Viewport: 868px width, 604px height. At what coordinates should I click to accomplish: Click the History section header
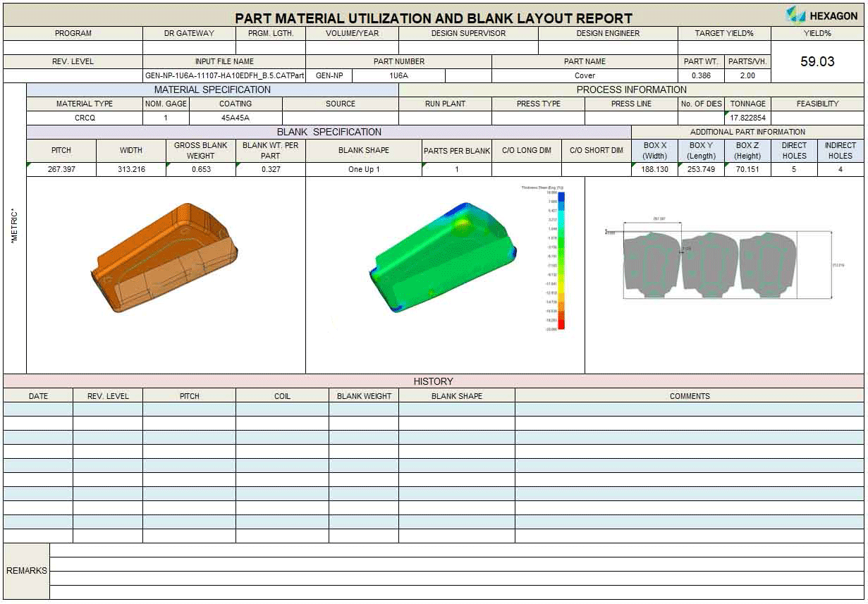pos(433,381)
